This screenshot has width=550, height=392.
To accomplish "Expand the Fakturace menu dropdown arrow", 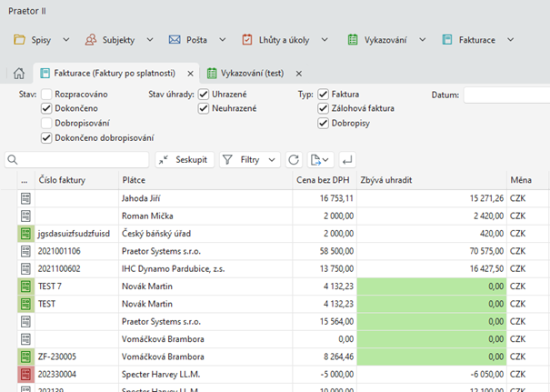I will 510,40.
